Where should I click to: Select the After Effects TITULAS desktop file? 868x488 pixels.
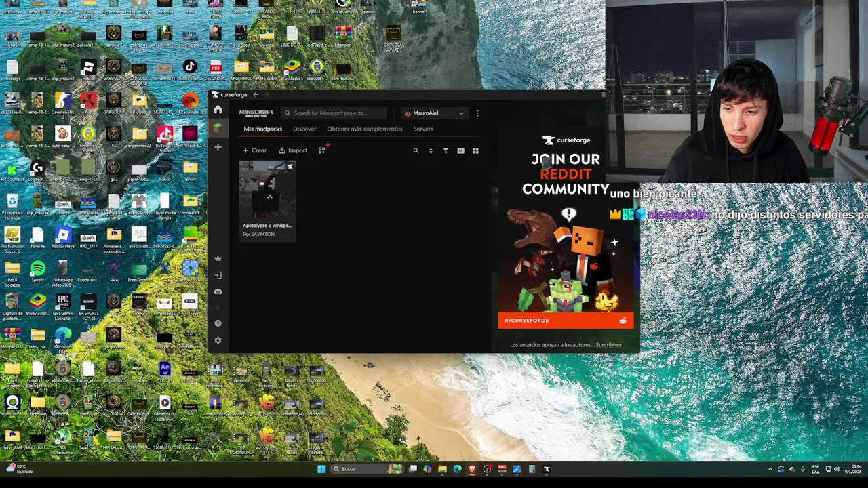[165, 371]
